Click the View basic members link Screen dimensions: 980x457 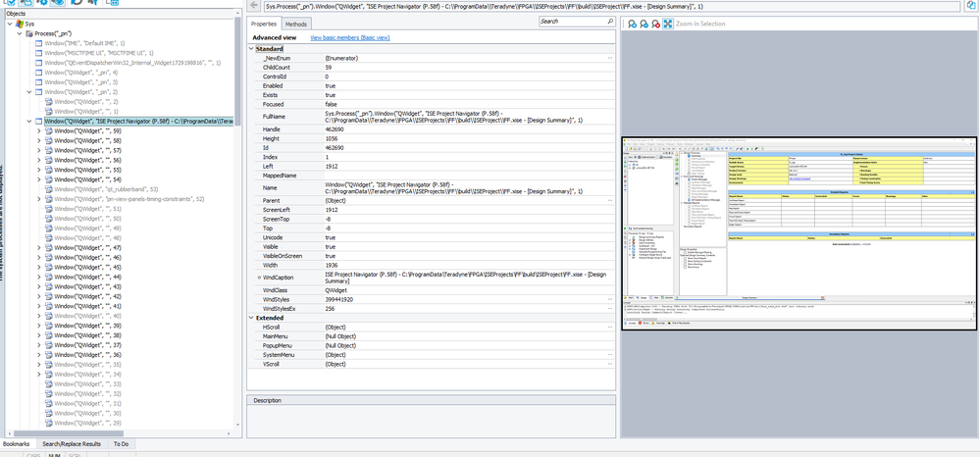click(351, 37)
